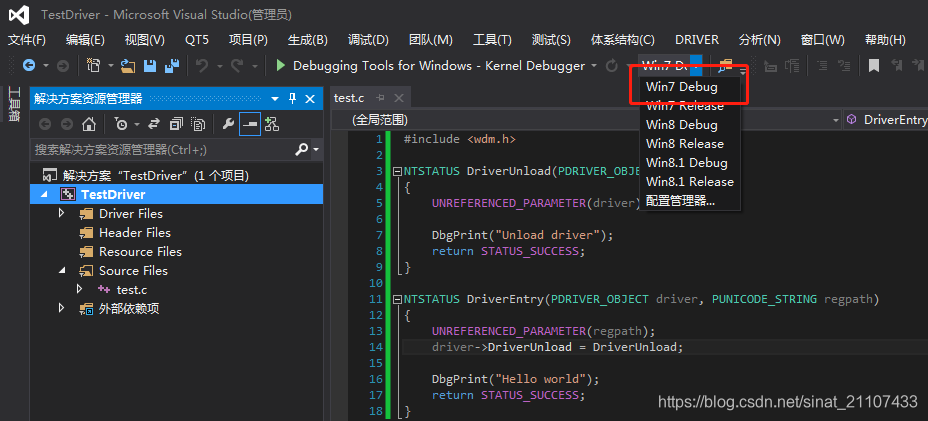Expand the Driver Files folder
Image resolution: width=928 pixels, height=421 pixels.
(x=62, y=213)
